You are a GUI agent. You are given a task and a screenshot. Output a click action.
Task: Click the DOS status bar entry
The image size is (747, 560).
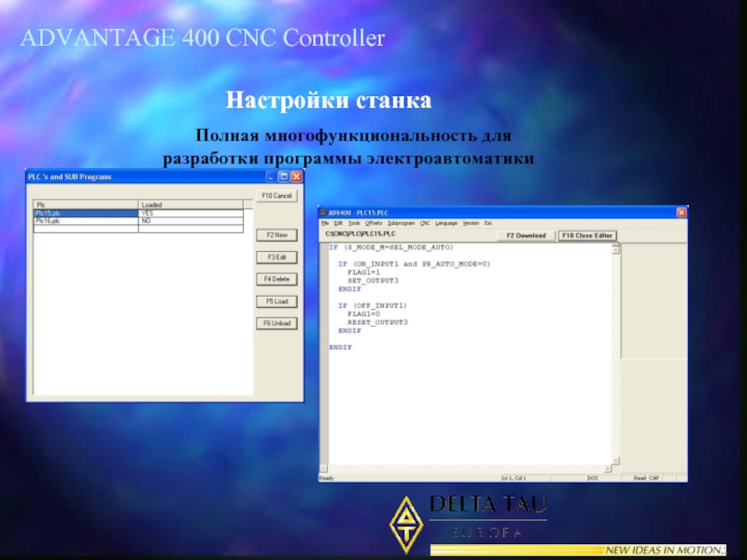click(x=592, y=478)
